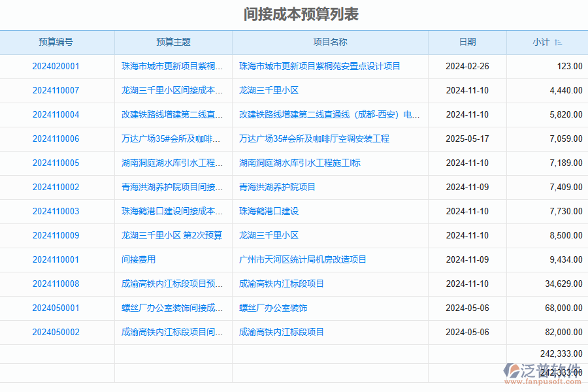Open budget subject 青海洪湖养护院项目间接…

[172, 188]
